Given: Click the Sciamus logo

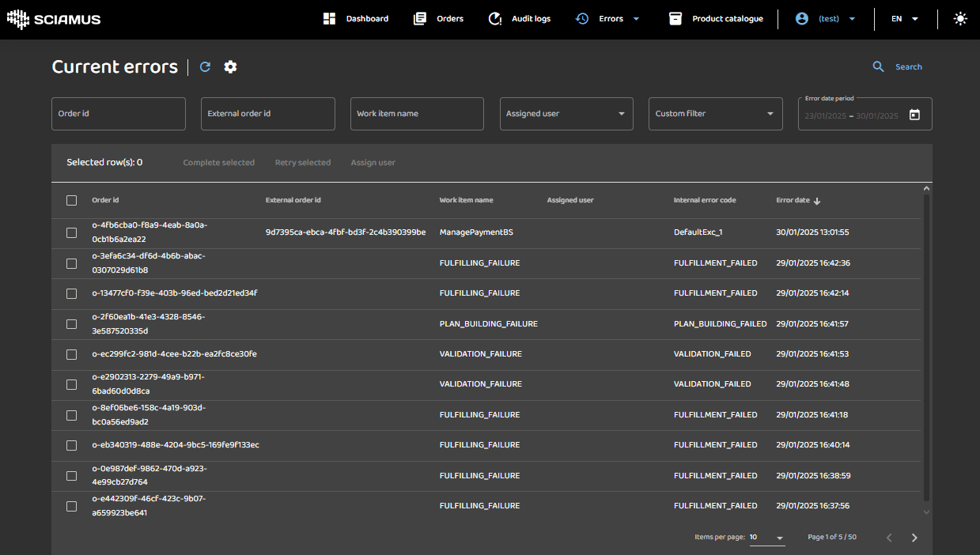Looking at the screenshot, I should click(x=54, y=19).
